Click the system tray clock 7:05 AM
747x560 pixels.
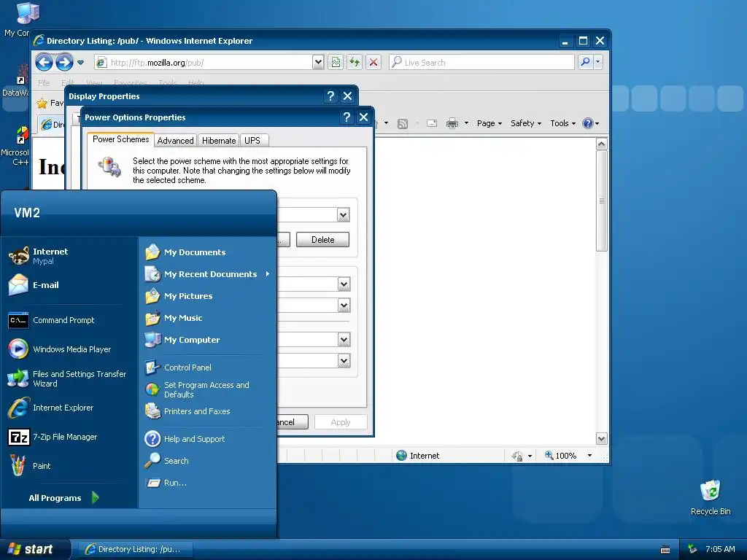coord(720,549)
